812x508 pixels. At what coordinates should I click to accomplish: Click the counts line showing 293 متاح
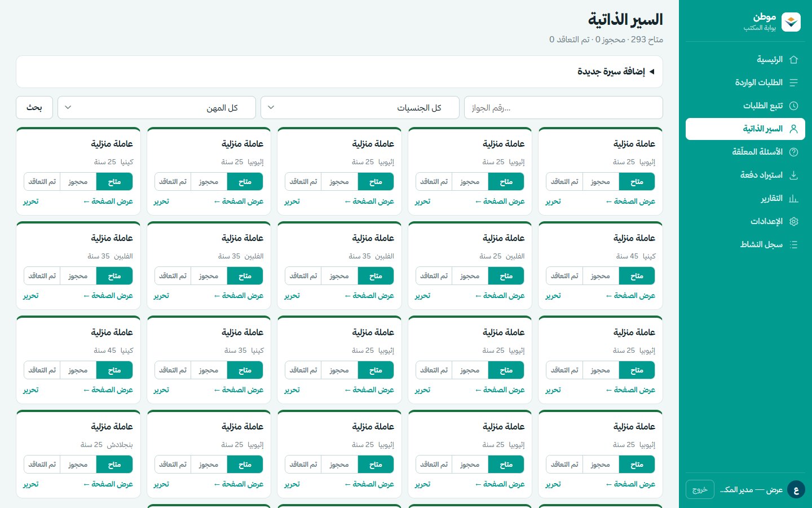tap(606, 40)
